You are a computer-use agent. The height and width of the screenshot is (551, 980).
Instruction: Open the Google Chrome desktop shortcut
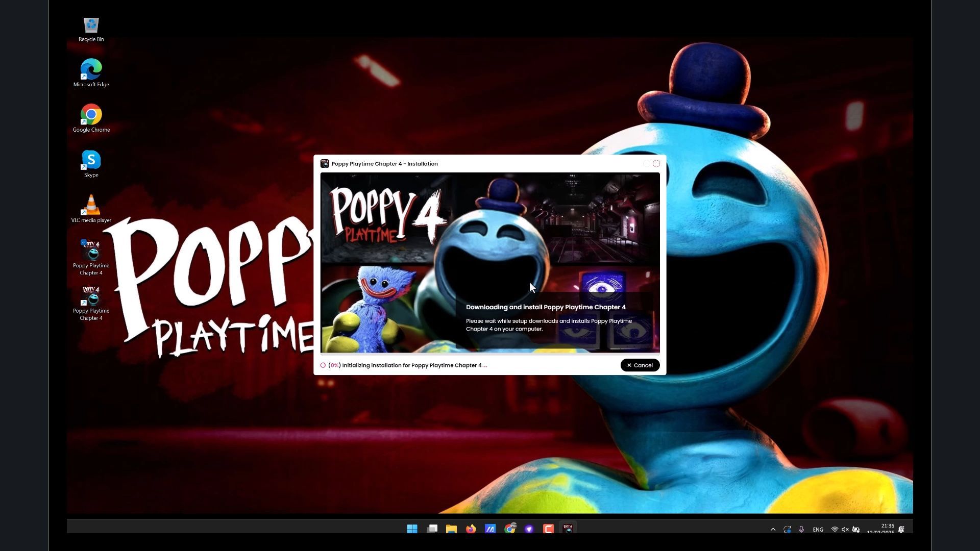coord(91,118)
